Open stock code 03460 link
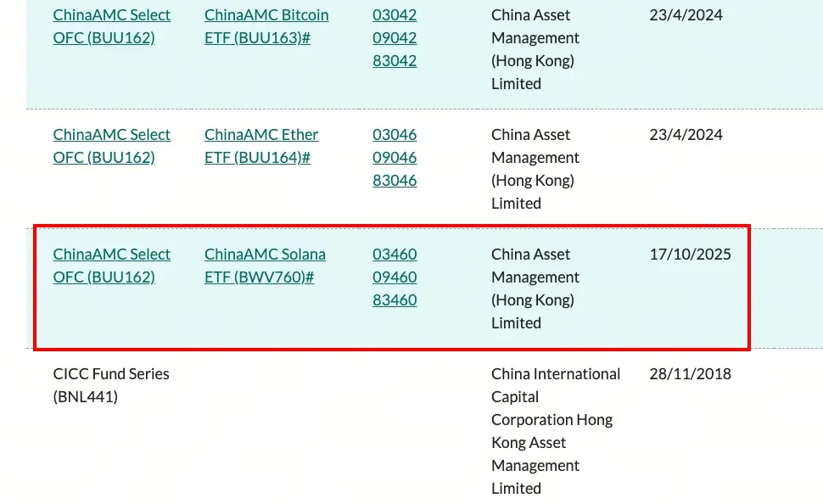Viewport: 823px width, 504px height. pos(395,255)
